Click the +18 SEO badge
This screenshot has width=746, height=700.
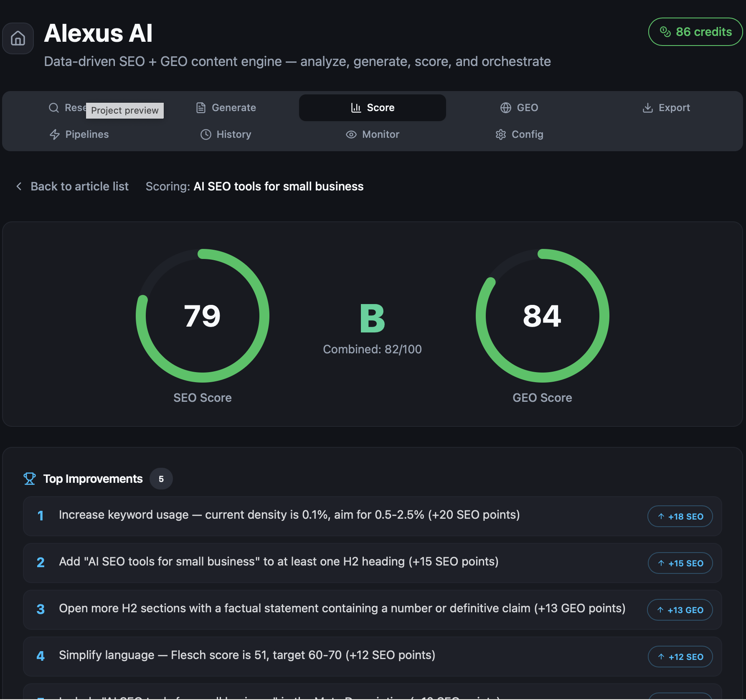[680, 516]
